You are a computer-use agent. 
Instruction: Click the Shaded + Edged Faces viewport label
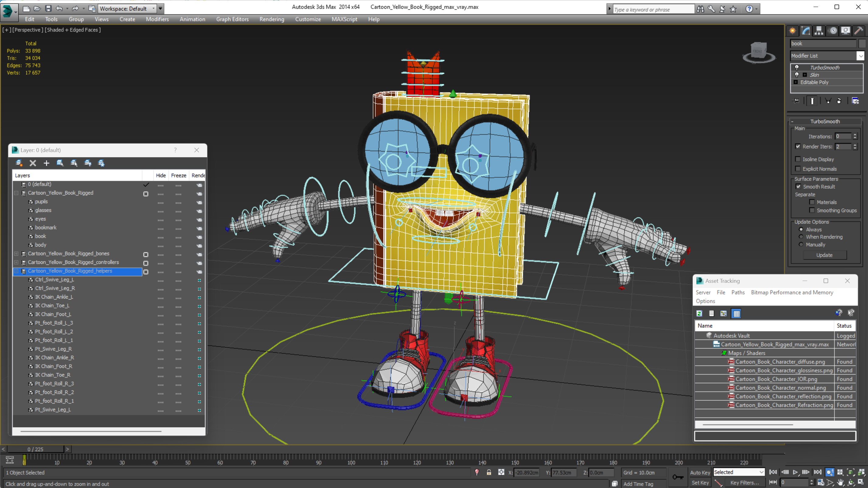point(72,29)
